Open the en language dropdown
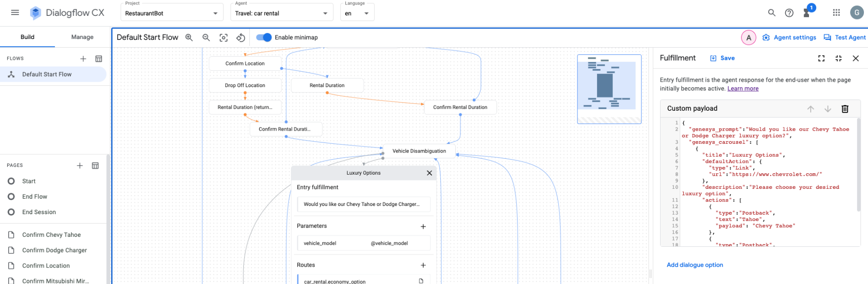 357,13
